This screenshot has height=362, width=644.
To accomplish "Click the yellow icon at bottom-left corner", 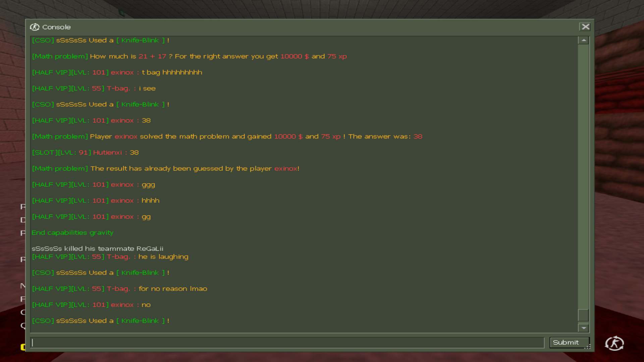I will [23, 347].
